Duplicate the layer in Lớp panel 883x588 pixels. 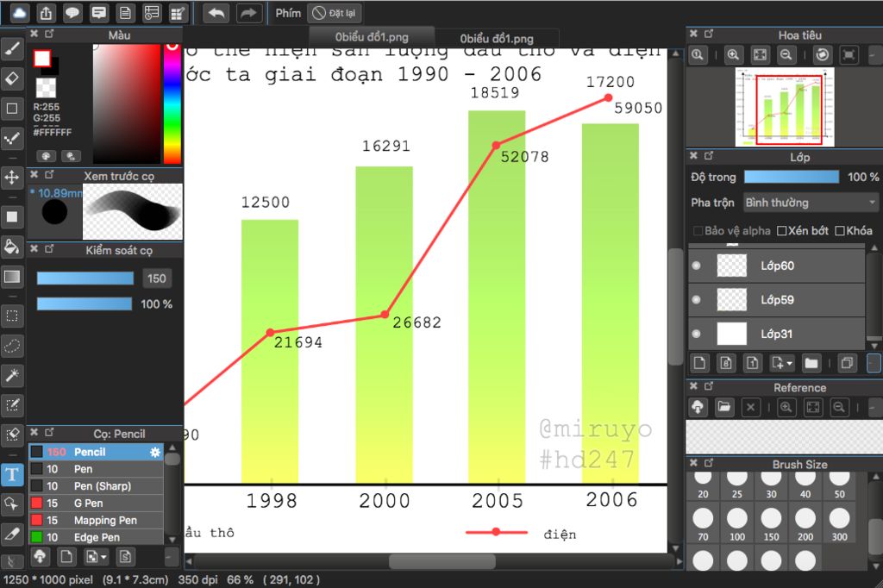click(847, 363)
